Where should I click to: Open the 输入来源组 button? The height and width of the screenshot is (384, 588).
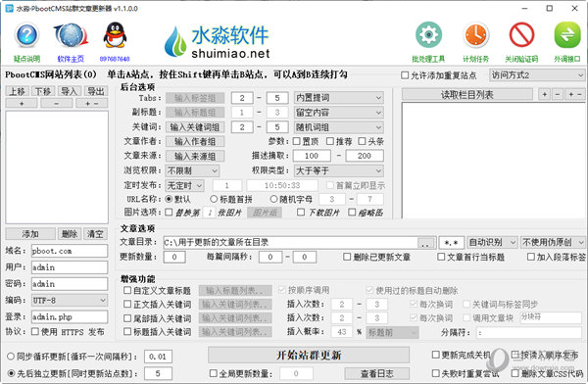[195, 156]
